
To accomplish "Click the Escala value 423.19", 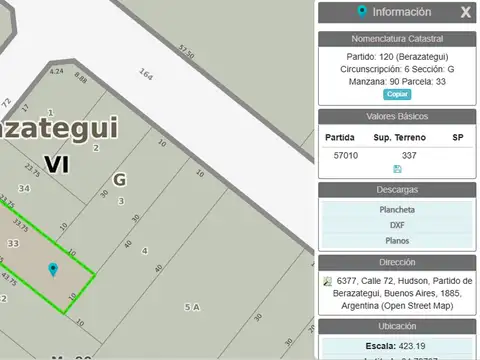I will (412, 346).
